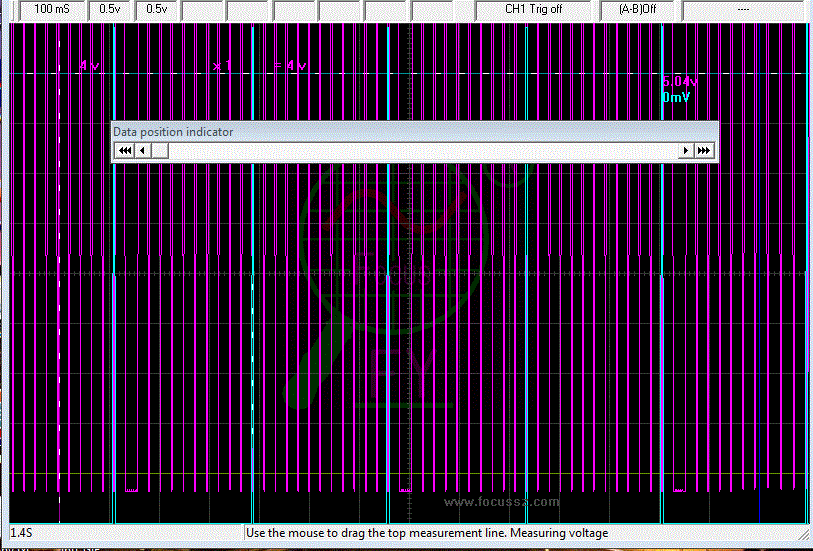Click the 100 mS timebase setting
The height and width of the screenshot is (551, 813).
click(51, 9)
